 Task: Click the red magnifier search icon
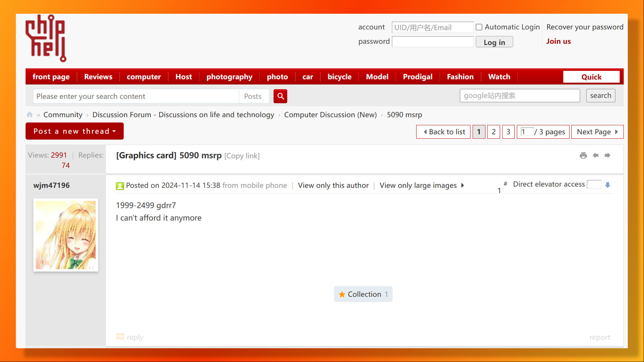pos(280,96)
